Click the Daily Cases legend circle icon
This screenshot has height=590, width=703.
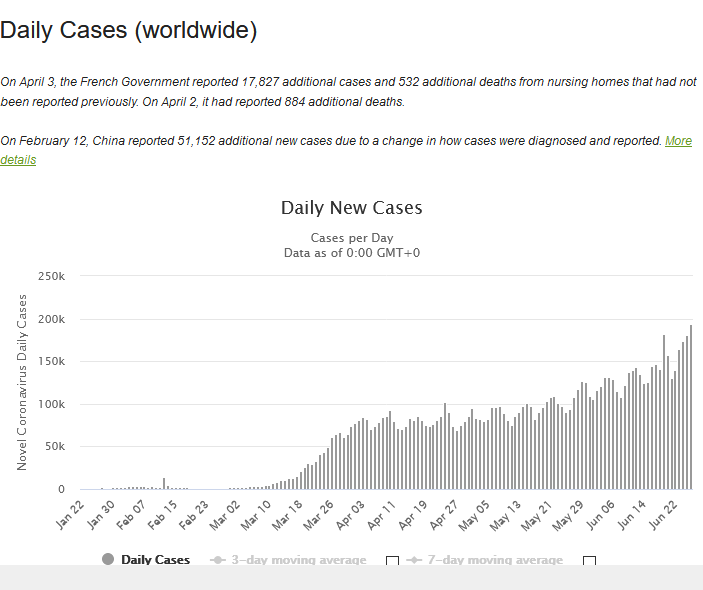[108, 560]
